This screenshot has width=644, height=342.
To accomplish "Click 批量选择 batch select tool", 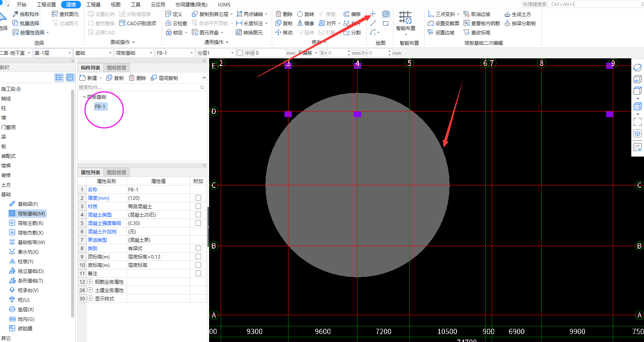I will 26,23.
